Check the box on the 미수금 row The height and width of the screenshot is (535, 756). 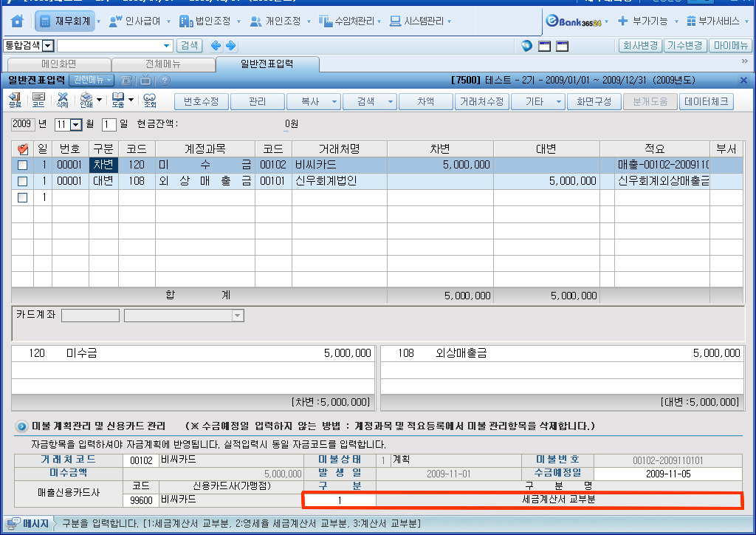22,166
